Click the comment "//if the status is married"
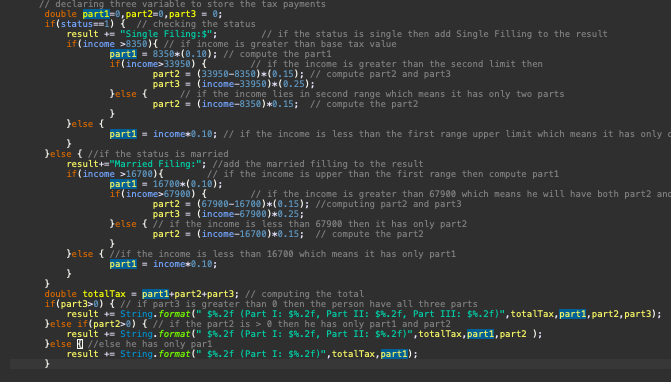The height and width of the screenshot is (382, 671). click(158, 154)
